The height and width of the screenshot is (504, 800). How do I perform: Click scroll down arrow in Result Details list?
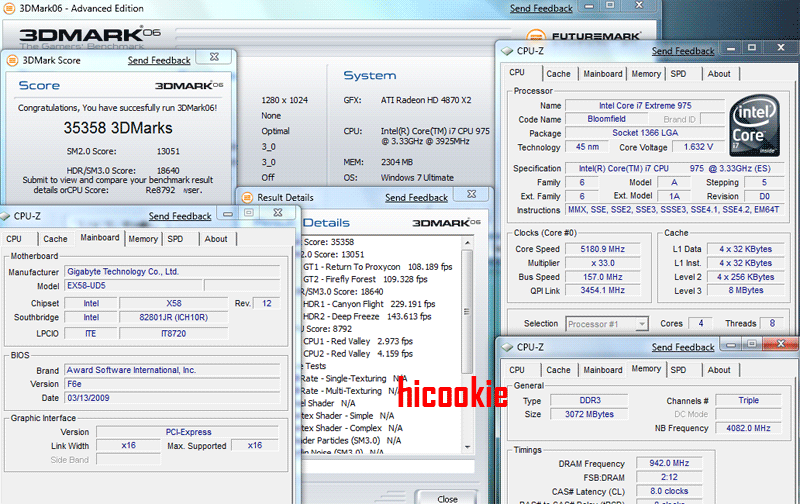(467, 447)
